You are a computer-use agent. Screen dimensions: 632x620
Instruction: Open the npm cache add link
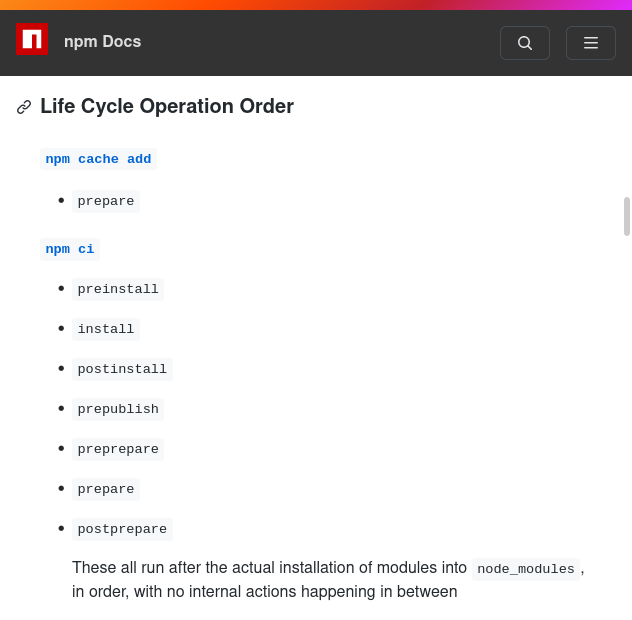[98, 159]
